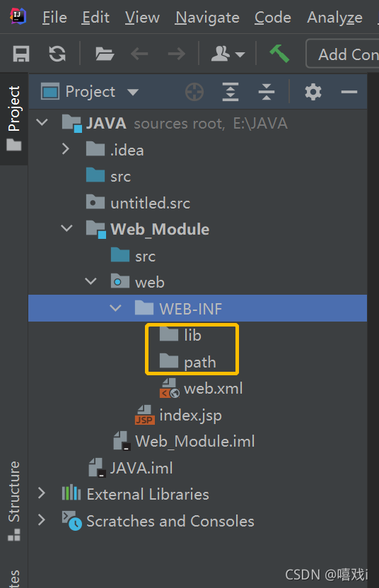
Task: Open the File menu
Action: coord(54,17)
